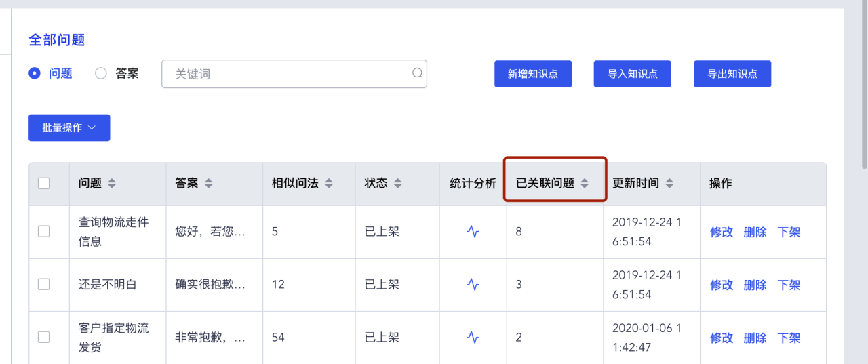The height and width of the screenshot is (364, 868).
Task: Sort by 更新时间 column arrows
Action: (x=669, y=183)
